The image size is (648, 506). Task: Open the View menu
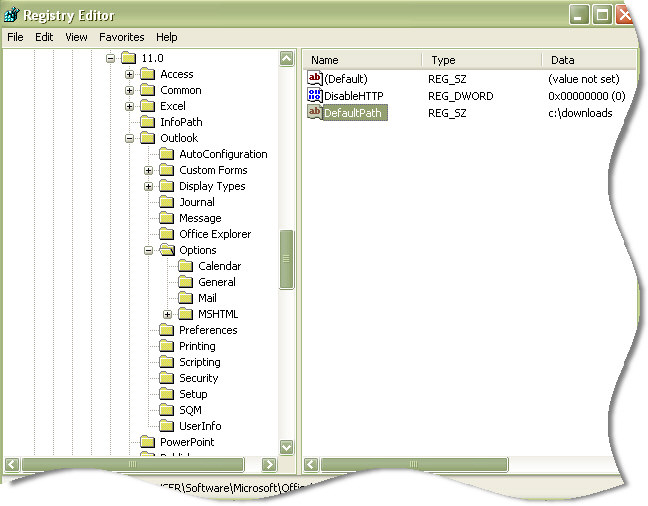click(x=76, y=37)
